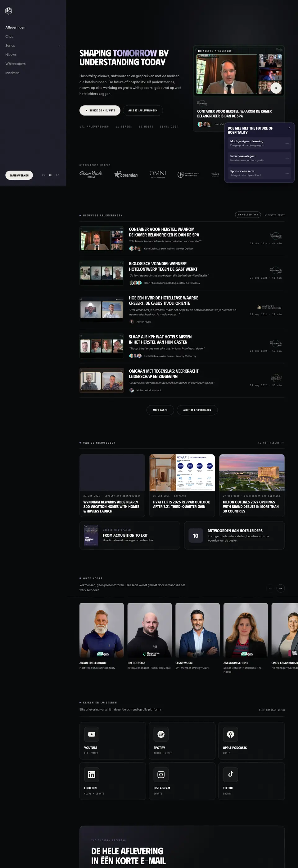298x868 pixels.
Task: Open Nieuws in the sidebar
Action: [x=11, y=55]
